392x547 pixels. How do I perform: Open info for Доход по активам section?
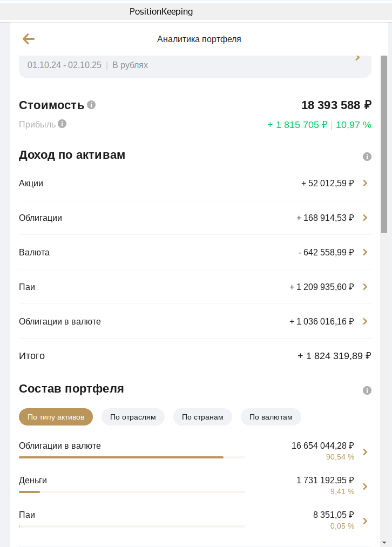[367, 157]
